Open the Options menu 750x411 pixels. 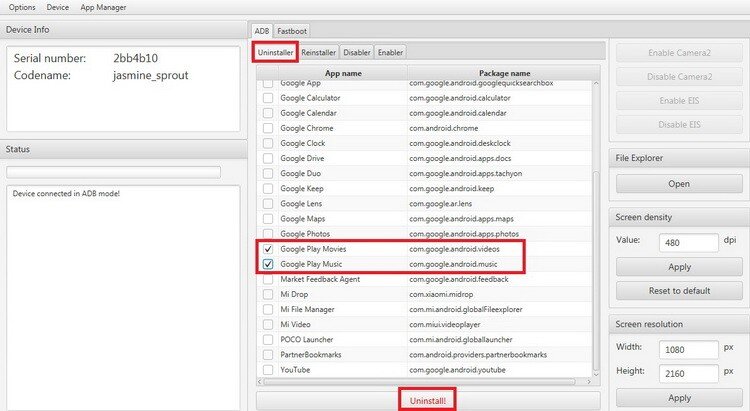(x=22, y=7)
